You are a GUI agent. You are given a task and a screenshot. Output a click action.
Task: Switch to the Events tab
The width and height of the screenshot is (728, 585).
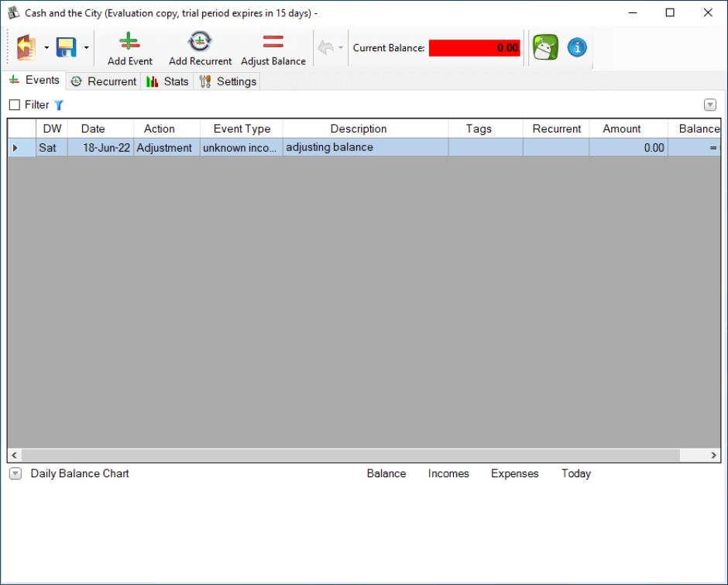pos(34,80)
